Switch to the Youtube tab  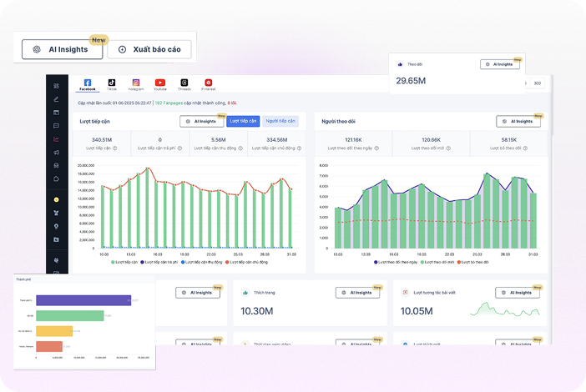pyautogui.click(x=160, y=85)
